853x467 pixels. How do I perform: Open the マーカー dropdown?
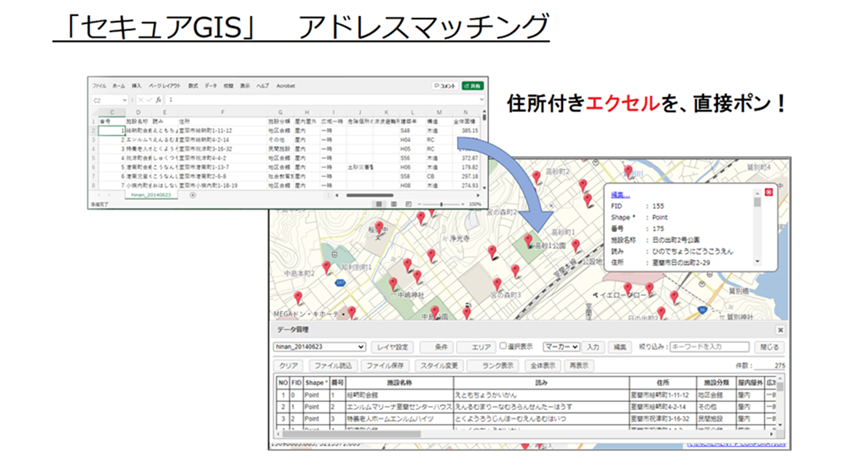561,347
